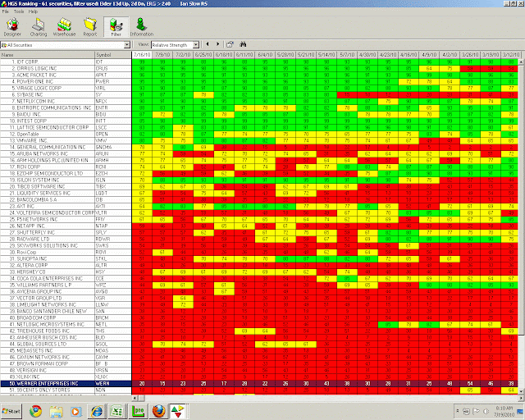Open the Charting module
Image resolution: width=525 pixels, height=420 pixels.
point(39,27)
